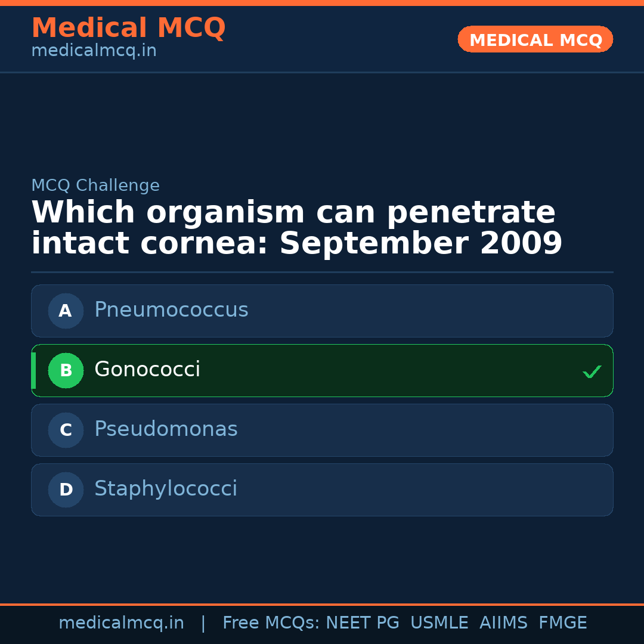Switch to the USMLE category
Screen dimensions: 644x644
click(439, 622)
